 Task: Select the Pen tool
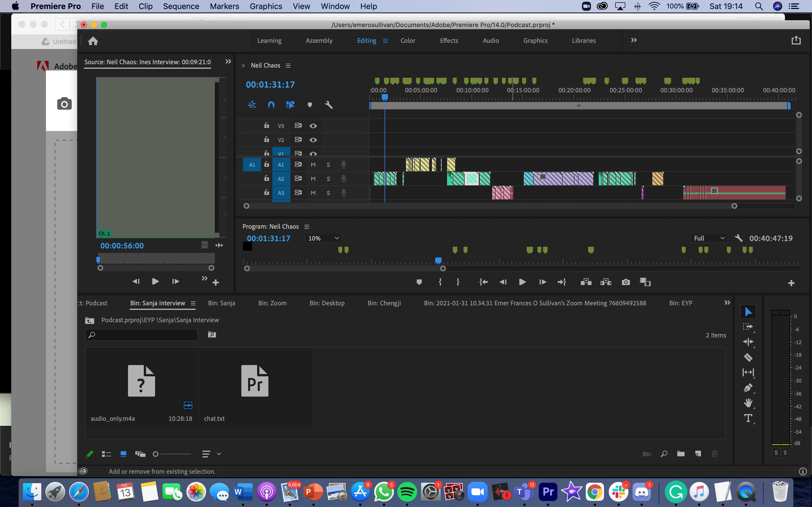point(748,388)
